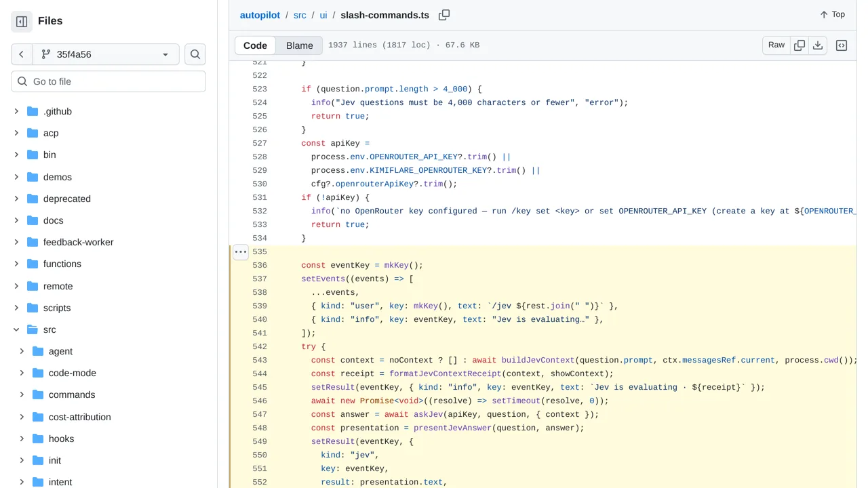Expand the functions folder chevron

(16, 264)
